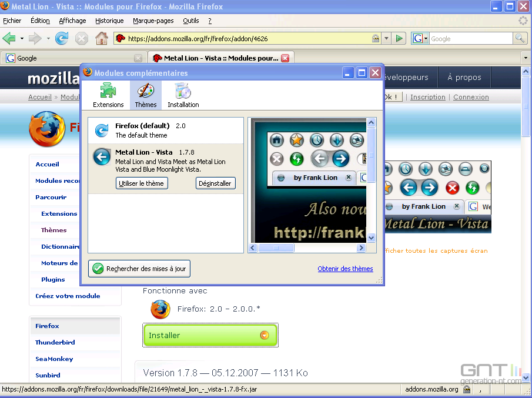Click the preview horizontal scroll left arrow
This screenshot has width=532, height=398.
253,248
